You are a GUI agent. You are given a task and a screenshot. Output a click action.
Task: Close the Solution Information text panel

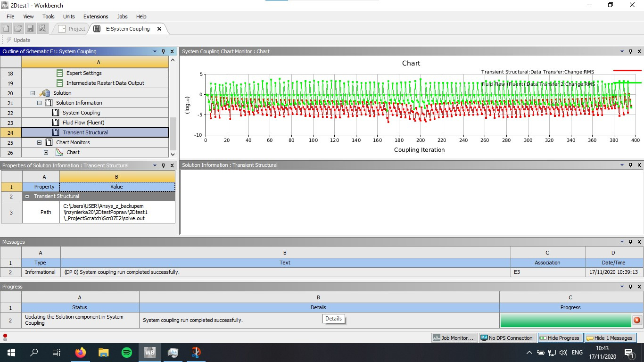tap(639, 165)
